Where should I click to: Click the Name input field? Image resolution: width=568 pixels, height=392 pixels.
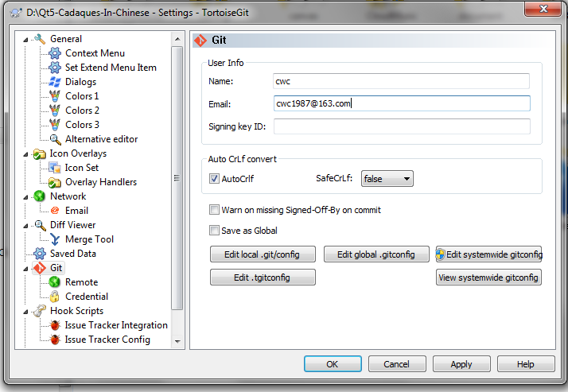point(402,81)
